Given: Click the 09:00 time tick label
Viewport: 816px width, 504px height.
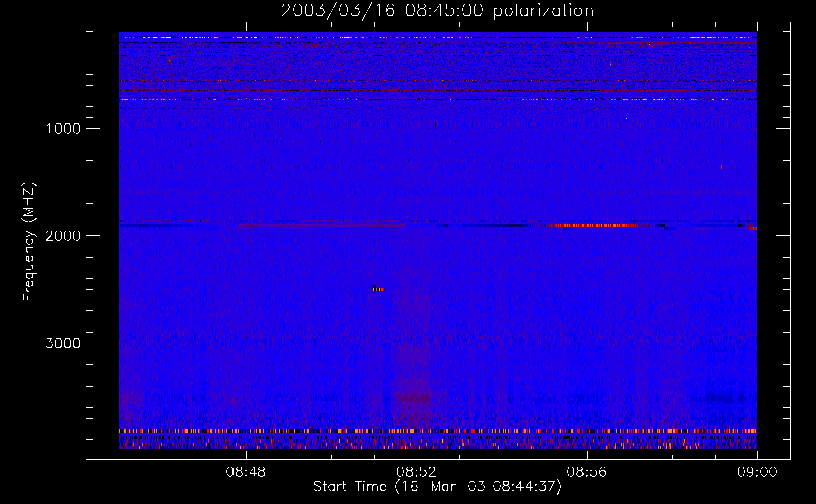Looking at the screenshot, I should [x=757, y=472].
